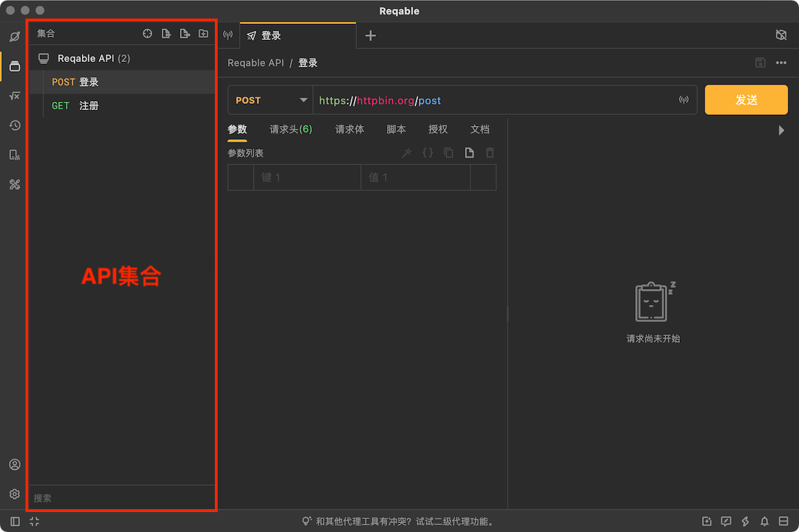Switch to the 请求体 tab
The width and height of the screenshot is (799, 532).
pos(350,129)
